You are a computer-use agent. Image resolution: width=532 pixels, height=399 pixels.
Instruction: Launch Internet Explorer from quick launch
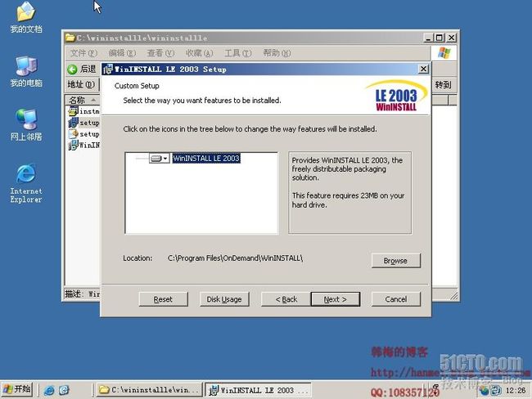click(49, 390)
